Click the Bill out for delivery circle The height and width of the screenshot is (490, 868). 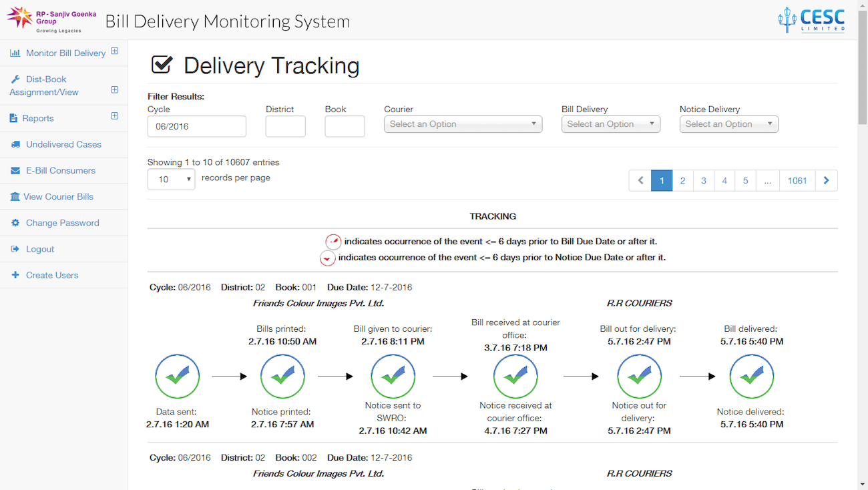coord(639,377)
